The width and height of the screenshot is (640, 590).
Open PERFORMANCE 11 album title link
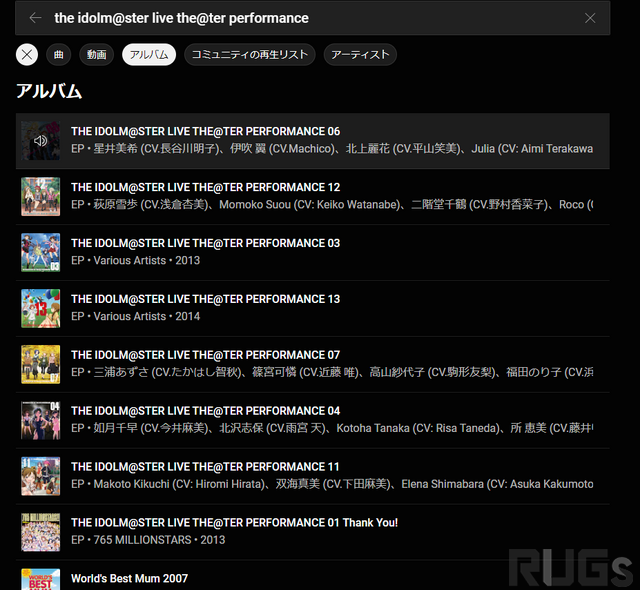pyautogui.click(x=205, y=467)
